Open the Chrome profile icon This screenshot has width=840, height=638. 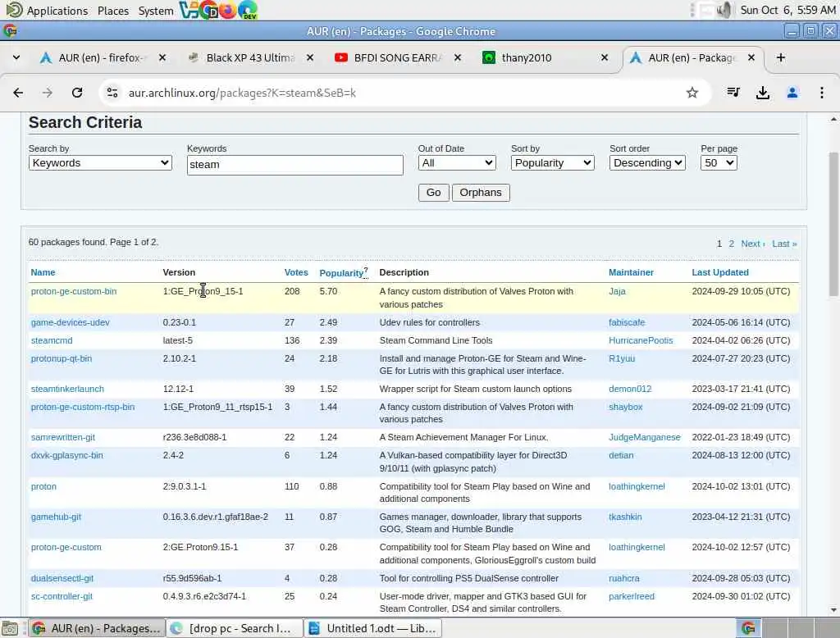792,93
